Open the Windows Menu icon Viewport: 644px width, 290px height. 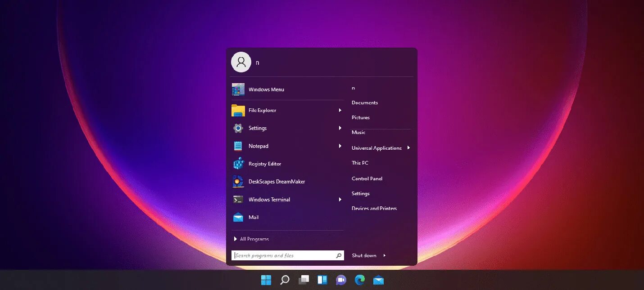[238, 89]
